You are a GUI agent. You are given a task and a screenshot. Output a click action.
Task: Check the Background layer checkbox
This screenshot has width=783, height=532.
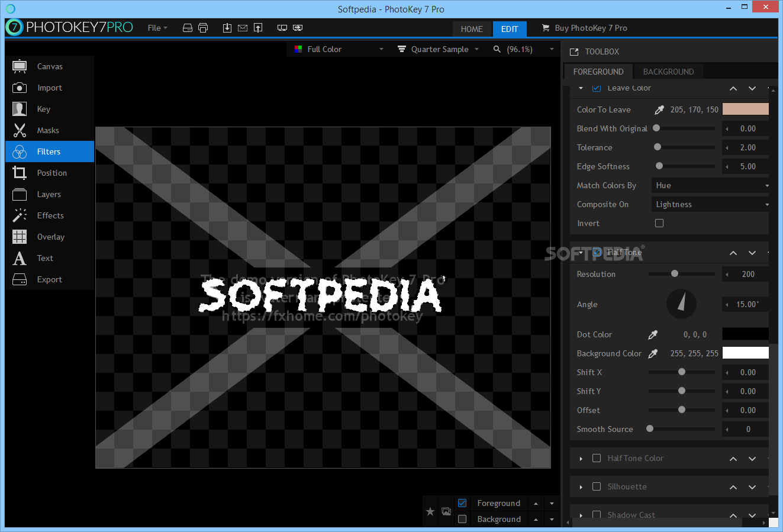pos(462,519)
